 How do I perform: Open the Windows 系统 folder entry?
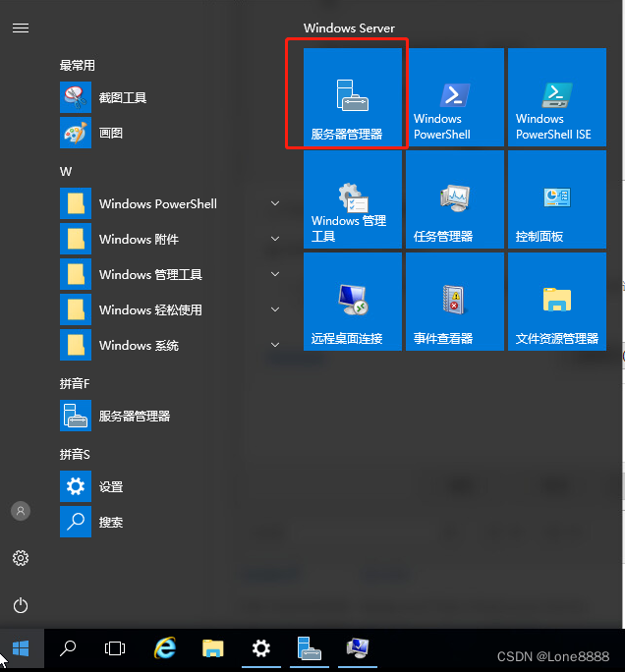171,345
